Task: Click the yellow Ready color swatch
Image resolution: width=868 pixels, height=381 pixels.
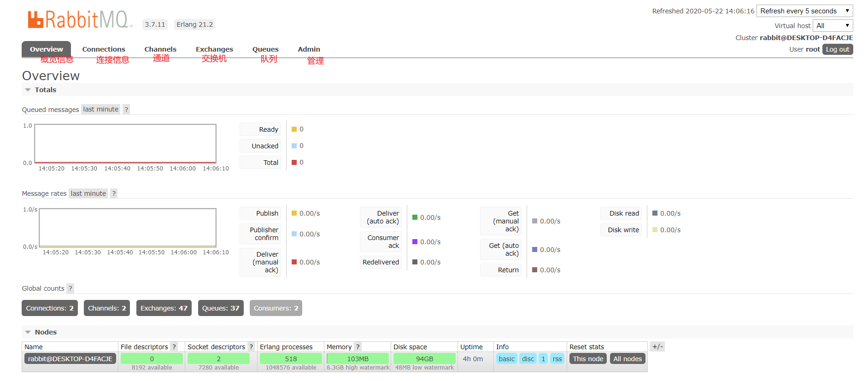Action: (294, 129)
